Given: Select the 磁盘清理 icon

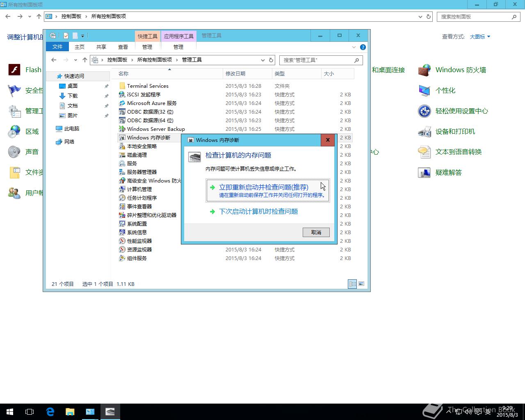Looking at the screenshot, I should [x=122, y=155].
